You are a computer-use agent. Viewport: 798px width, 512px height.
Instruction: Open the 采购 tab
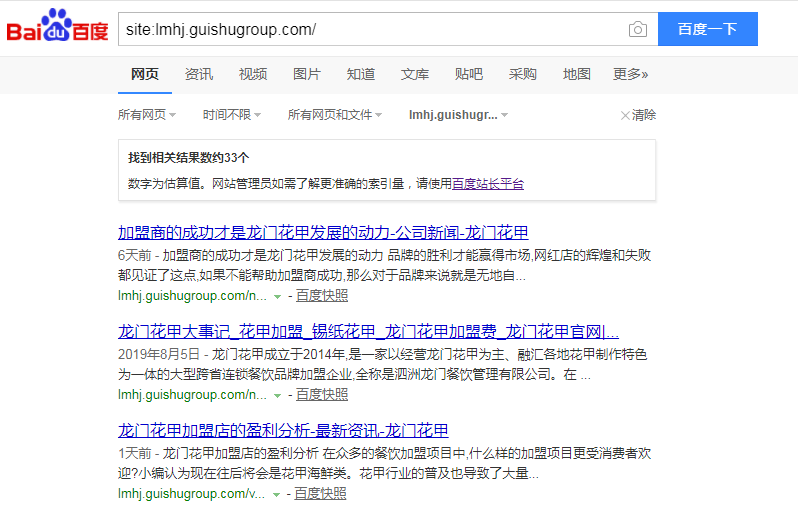coord(523,74)
